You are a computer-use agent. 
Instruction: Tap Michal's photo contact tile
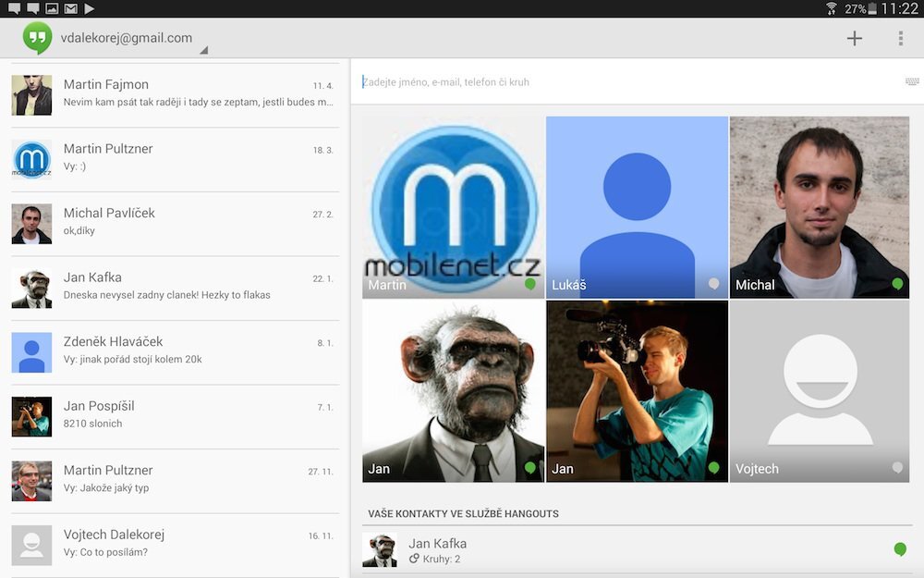[x=819, y=206]
